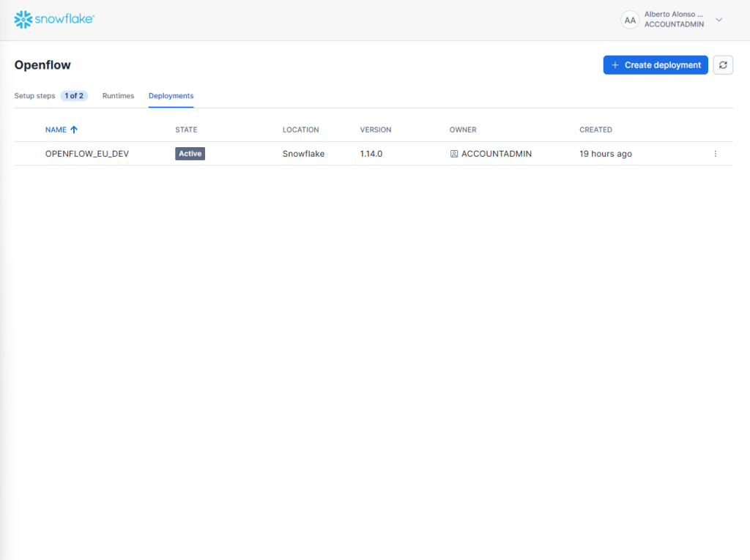The height and width of the screenshot is (560, 750).
Task: Click the Active state badge
Action: (x=190, y=154)
